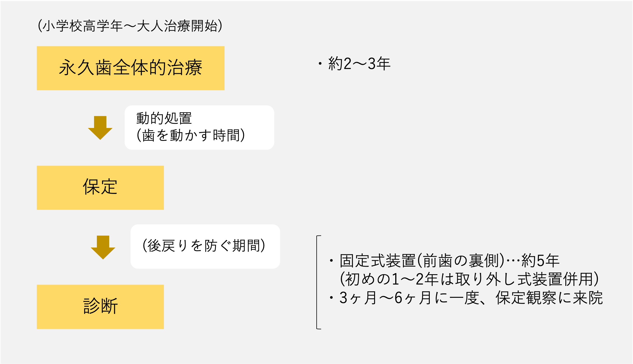Click the 約5年 text in retention notes
The width and height of the screenshot is (633, 364).
pos(541,260)
